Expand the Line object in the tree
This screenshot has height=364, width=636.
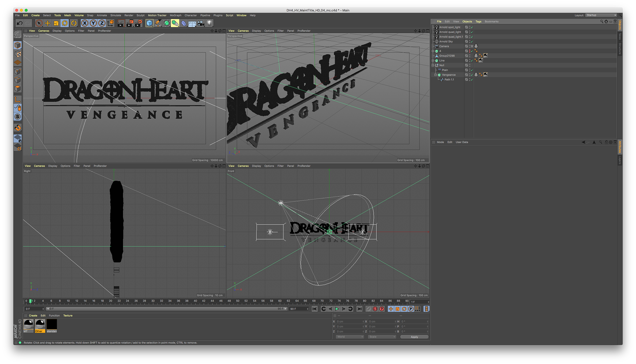click(x=433, y=61)
